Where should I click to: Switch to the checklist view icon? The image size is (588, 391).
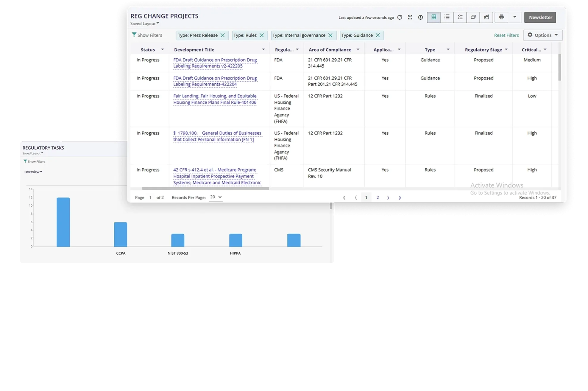tap(460, 17)
